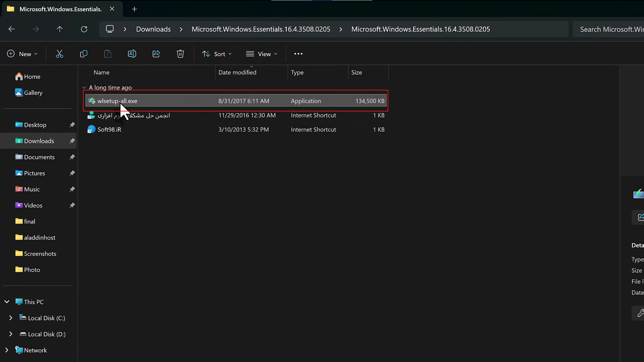Refresh the current folder view

tap(84, 29)
